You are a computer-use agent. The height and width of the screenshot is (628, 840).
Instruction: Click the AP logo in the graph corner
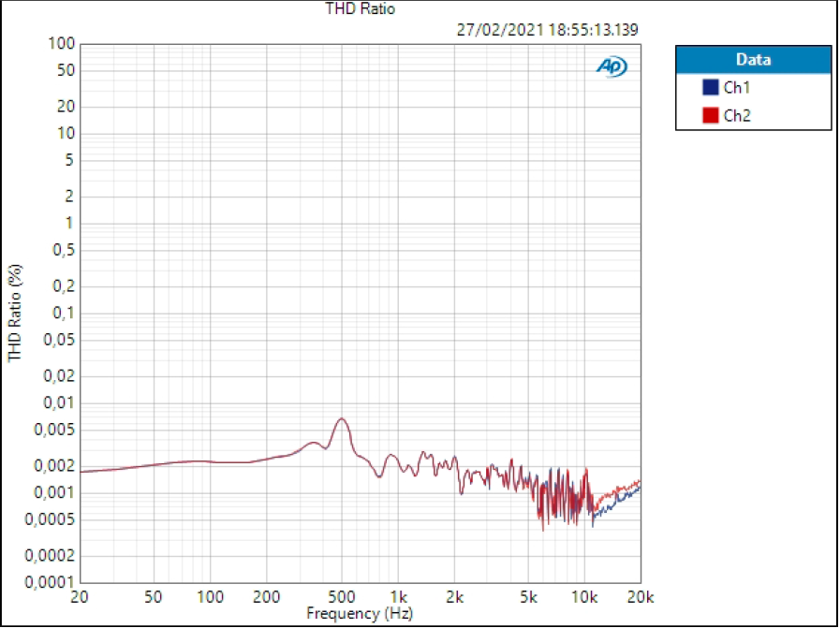click(612, 67)
